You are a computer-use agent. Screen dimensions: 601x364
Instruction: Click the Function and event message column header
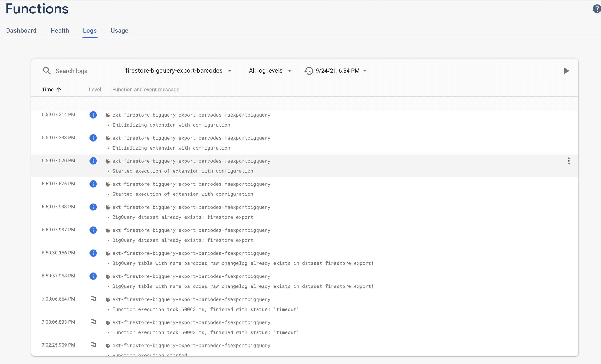tap(146, 89)
